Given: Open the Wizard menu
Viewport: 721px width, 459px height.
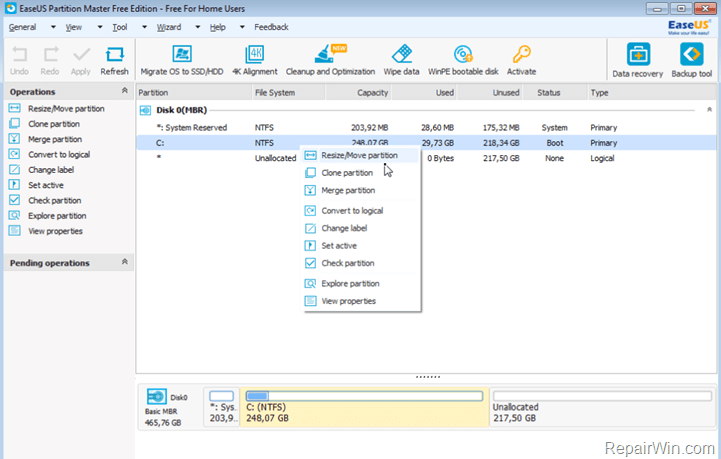Looking at the screenshot, I should [169, 27].
